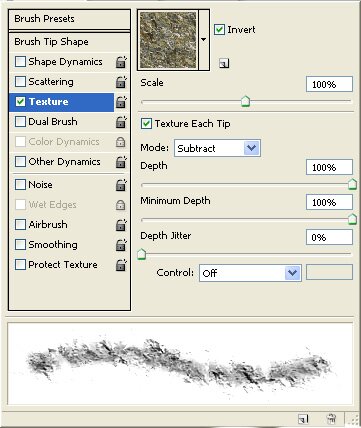Enable the Airbrush checkbox
The height and width of the screenshot is (428, 361).
(x=20, y=225)
